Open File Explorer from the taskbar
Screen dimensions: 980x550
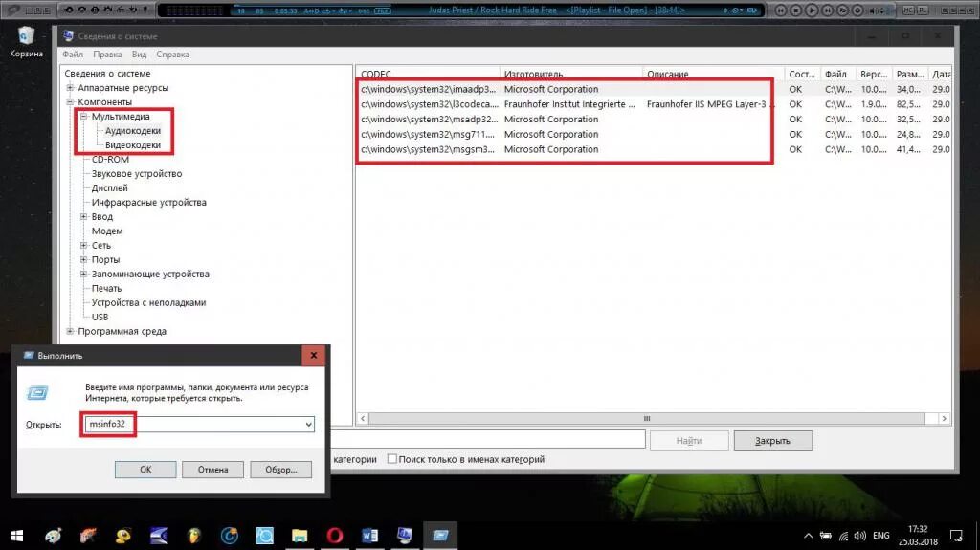[x=300, y=536]
